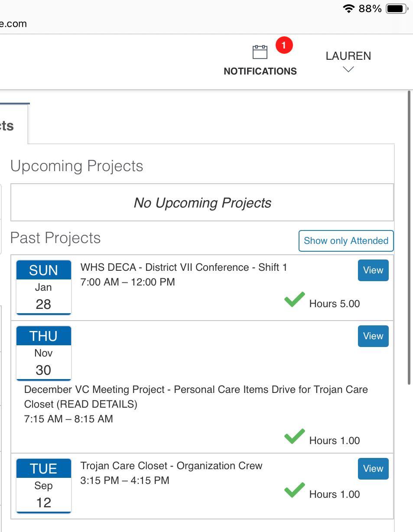Viewport: 413px width, 532px height.
Task: Tap the browser address bar
Action: click(x=130, y=24)
